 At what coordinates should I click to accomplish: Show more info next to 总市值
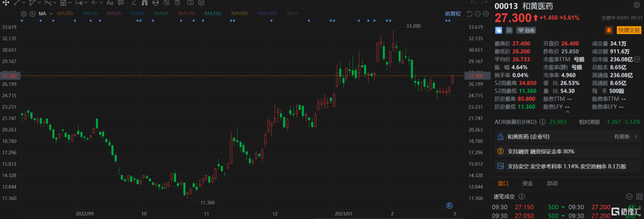[x=637, y=59]
